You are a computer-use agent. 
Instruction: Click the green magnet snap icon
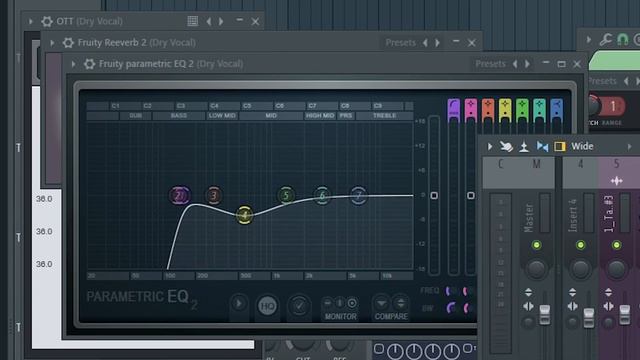click(622, 39)
